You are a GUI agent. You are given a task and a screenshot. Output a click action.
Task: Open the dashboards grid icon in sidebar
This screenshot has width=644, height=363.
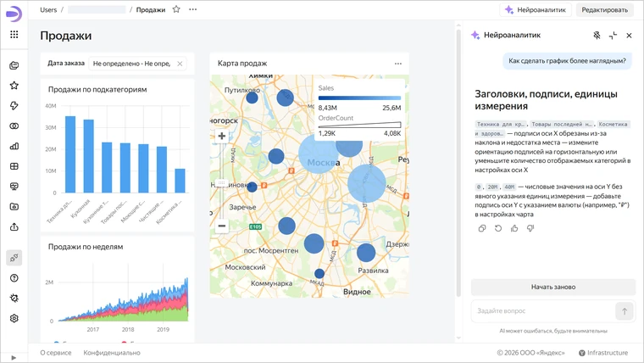pyautogui.click(x=14, y=166)
